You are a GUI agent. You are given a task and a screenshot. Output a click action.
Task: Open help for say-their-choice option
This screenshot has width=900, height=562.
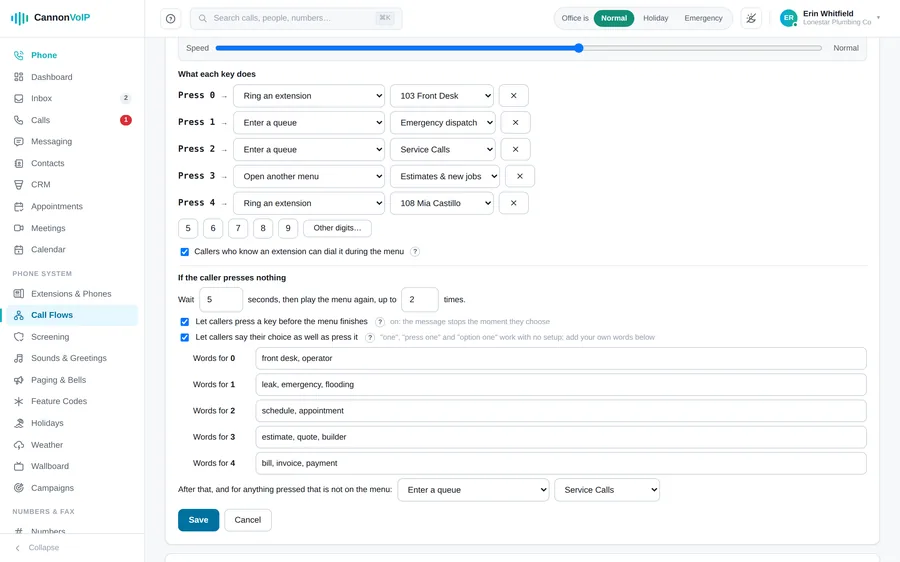point(370,338)
